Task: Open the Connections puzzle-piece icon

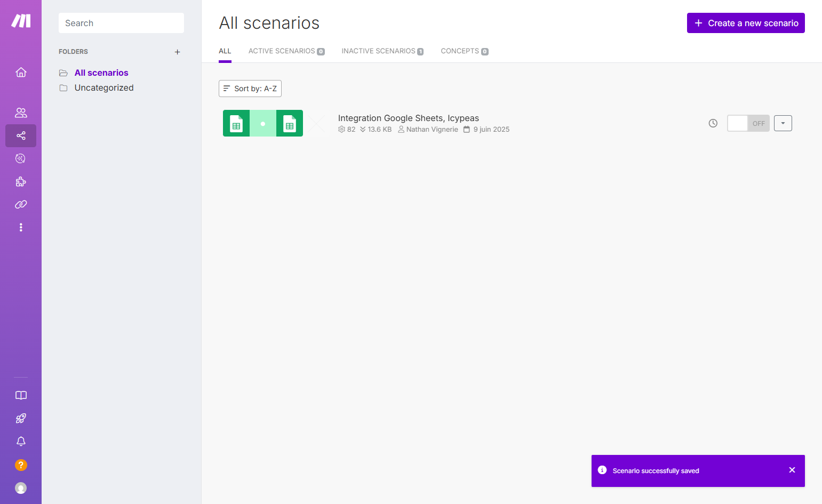Action: (21, 181)
